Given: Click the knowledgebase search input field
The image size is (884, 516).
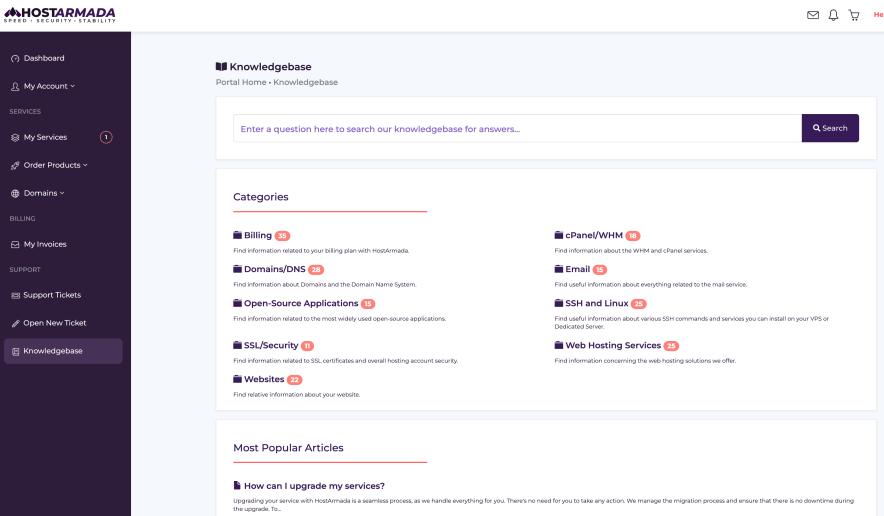Looking at the screenshot, I should [x=518, y=129].
